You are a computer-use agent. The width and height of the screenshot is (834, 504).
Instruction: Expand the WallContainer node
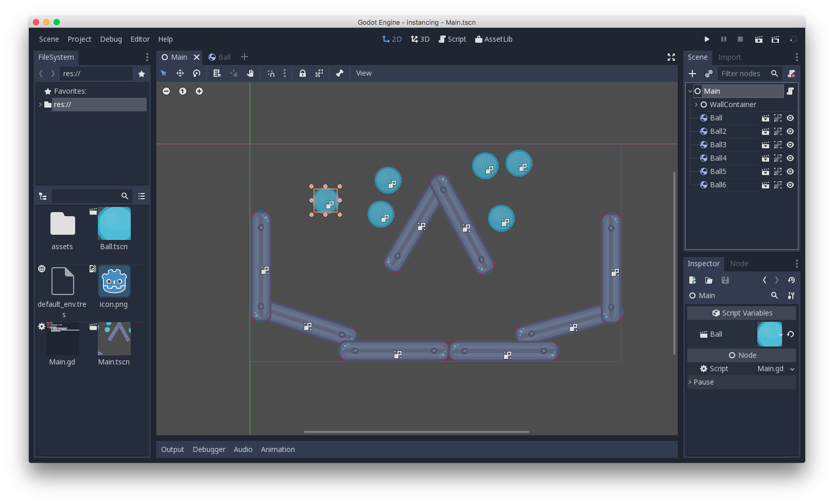point(697,105)
